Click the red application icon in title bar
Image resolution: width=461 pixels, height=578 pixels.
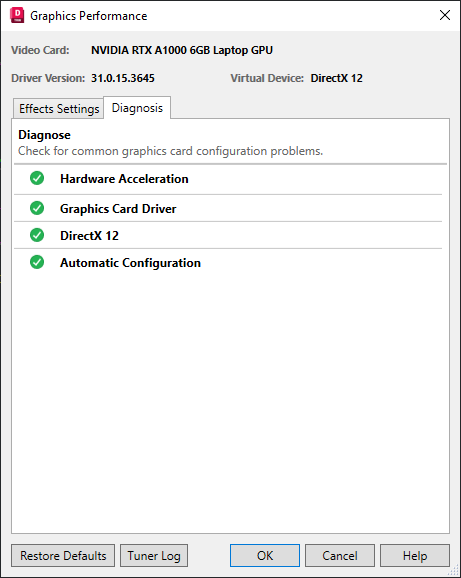[x=17, y=15]
